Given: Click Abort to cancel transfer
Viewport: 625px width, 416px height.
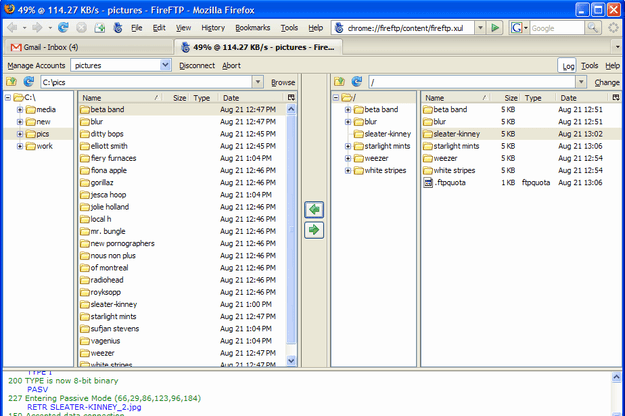Looking at the screenshot, I should point(231,65).
